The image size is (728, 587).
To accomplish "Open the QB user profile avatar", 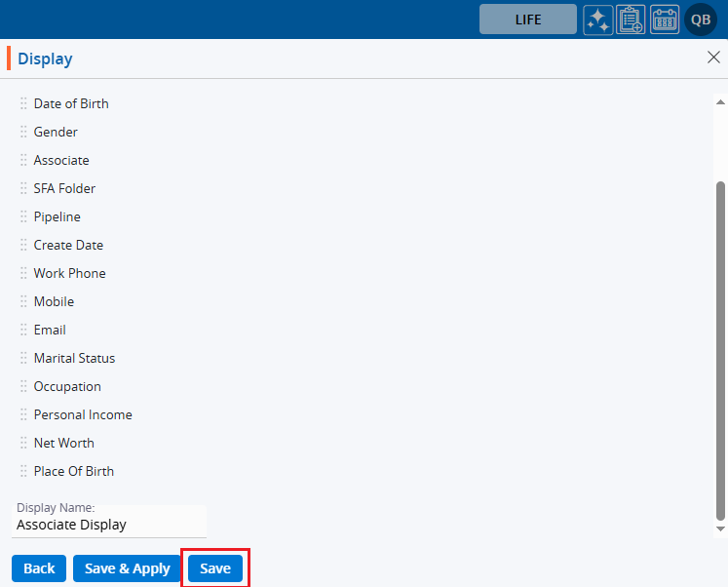I will coord(701,20).
